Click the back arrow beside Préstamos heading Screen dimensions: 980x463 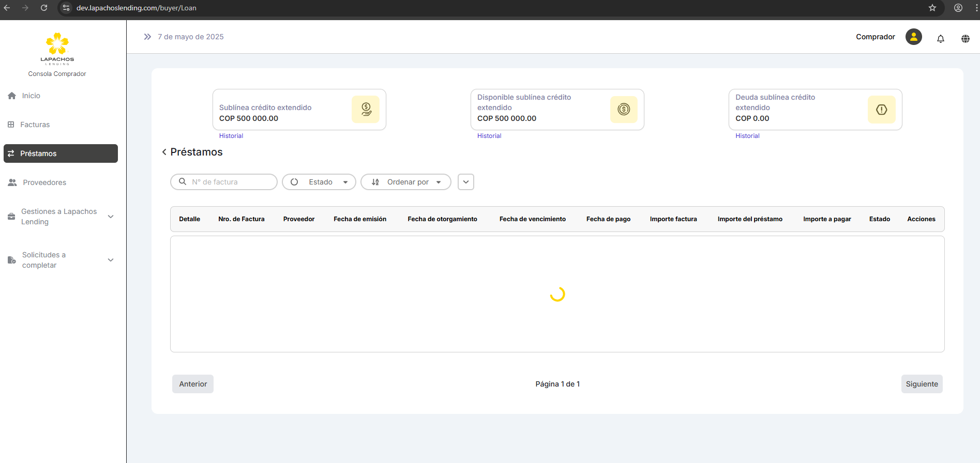164,152
